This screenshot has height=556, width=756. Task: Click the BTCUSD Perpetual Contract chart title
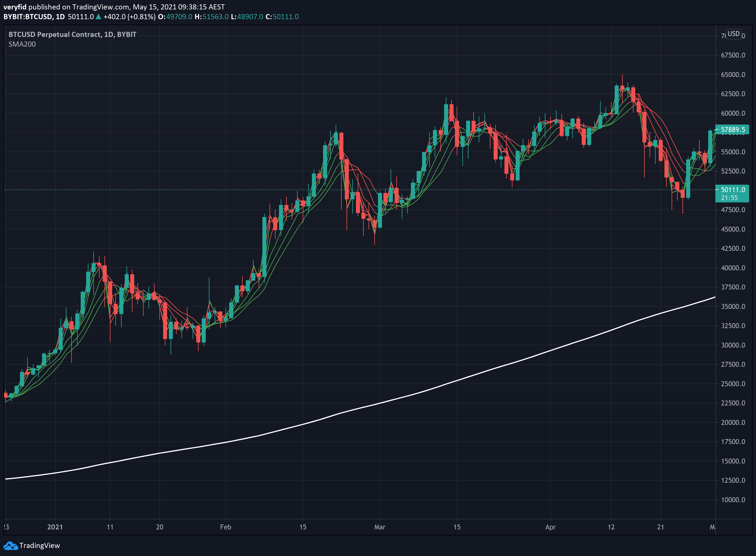click(x=72, y=34)
